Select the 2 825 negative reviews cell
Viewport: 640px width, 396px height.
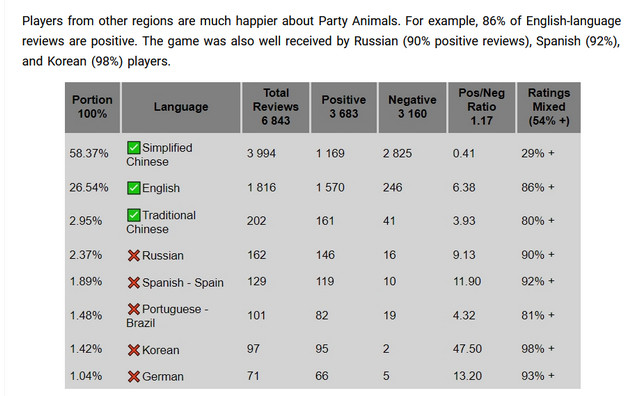397,154
